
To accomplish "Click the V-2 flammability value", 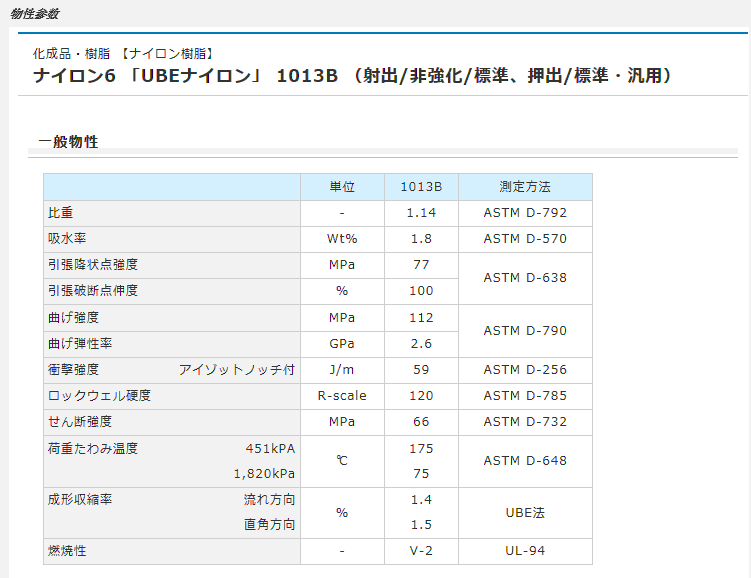I will (421, 551).
